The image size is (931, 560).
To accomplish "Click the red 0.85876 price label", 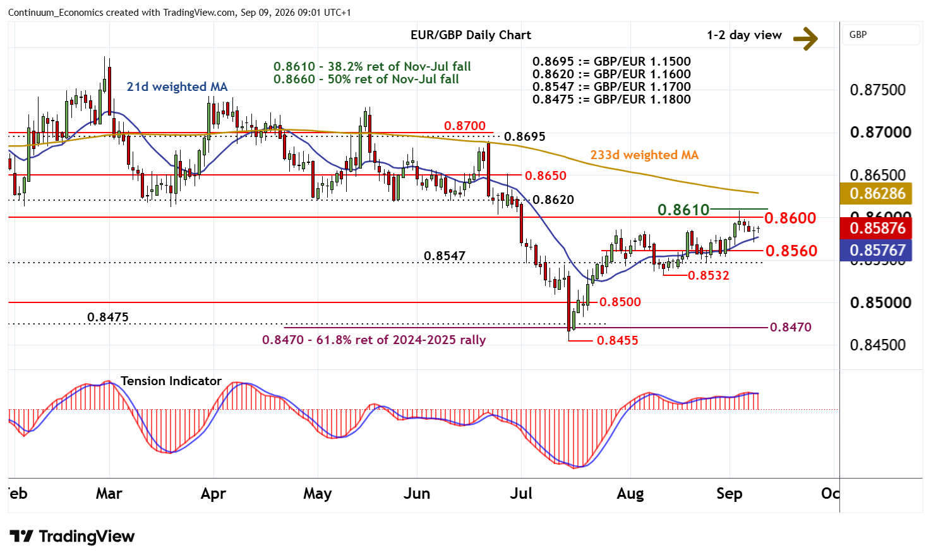I will (x=877, y=228).
